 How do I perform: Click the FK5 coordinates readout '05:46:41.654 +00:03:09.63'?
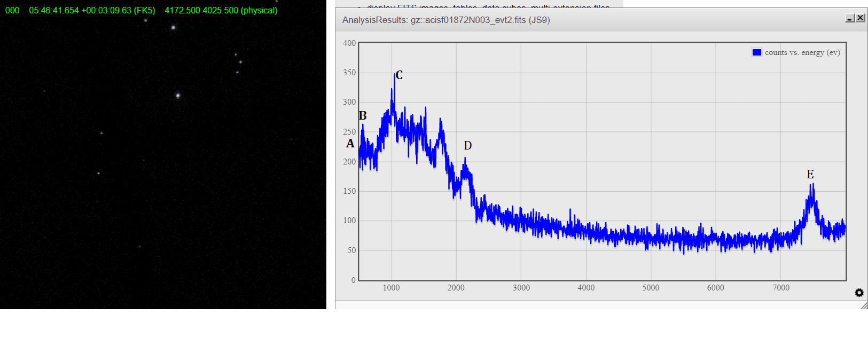tap(80, 10)
